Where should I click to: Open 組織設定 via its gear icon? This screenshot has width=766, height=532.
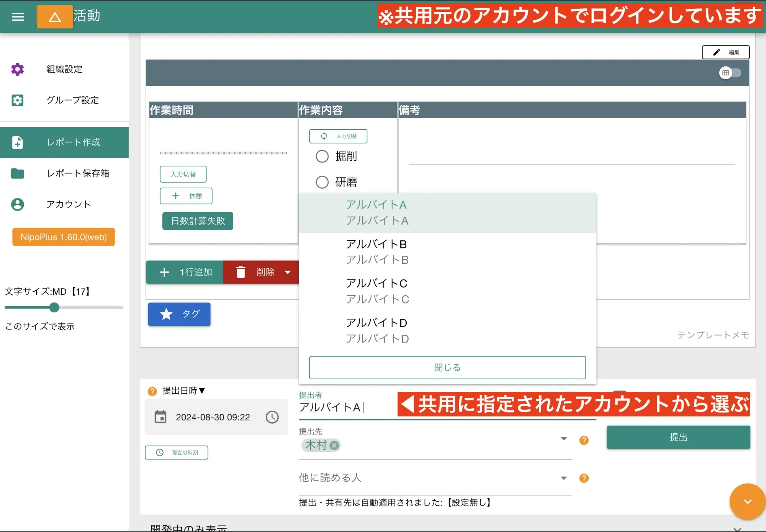(x=17, y=69)
